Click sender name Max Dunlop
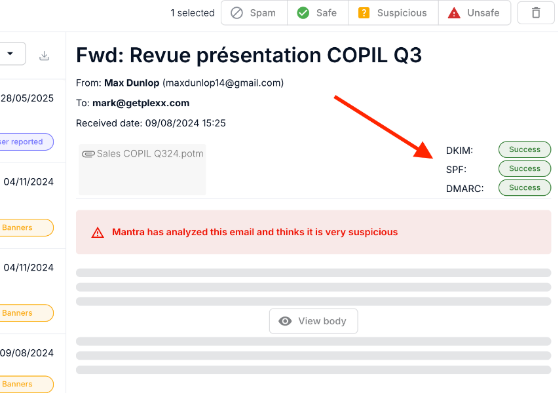The width and height of the screenshot is (558, 393). pyautogui.click(x=132, y=83)
